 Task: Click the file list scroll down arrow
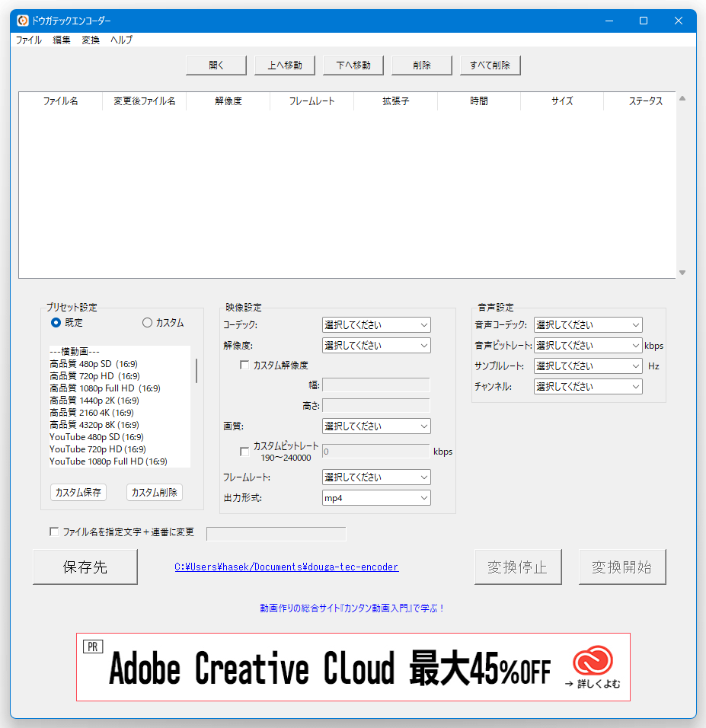coord(682,273)
